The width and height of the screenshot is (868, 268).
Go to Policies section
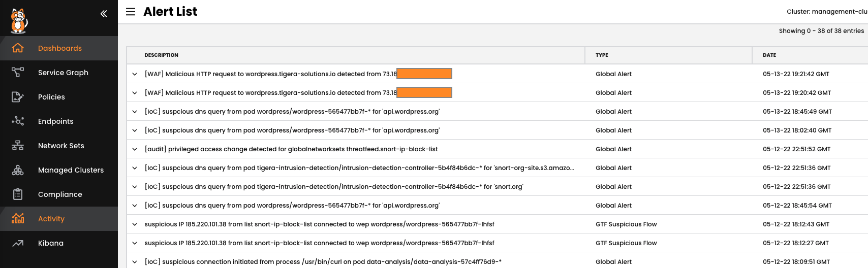(x=59, y=97)
